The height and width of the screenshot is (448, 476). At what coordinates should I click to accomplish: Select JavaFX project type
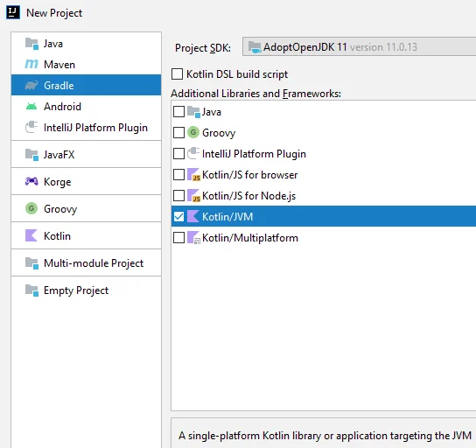87,155
